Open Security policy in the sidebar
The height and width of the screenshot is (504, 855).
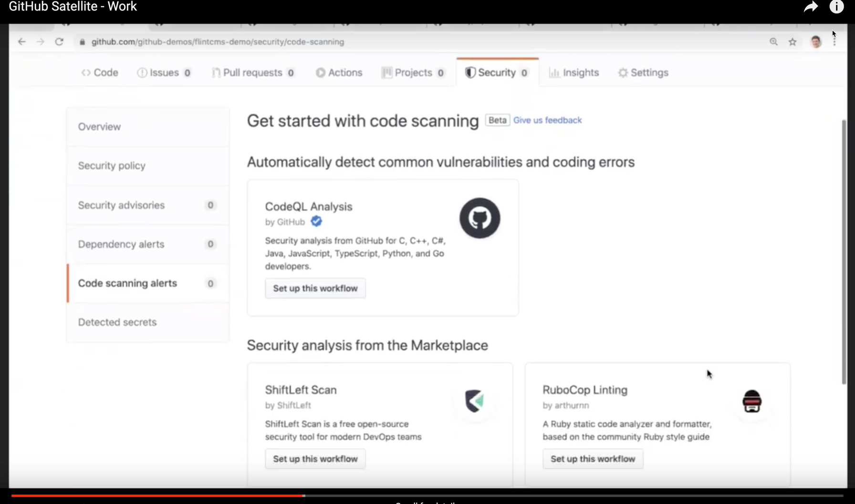tap(148, 166)
